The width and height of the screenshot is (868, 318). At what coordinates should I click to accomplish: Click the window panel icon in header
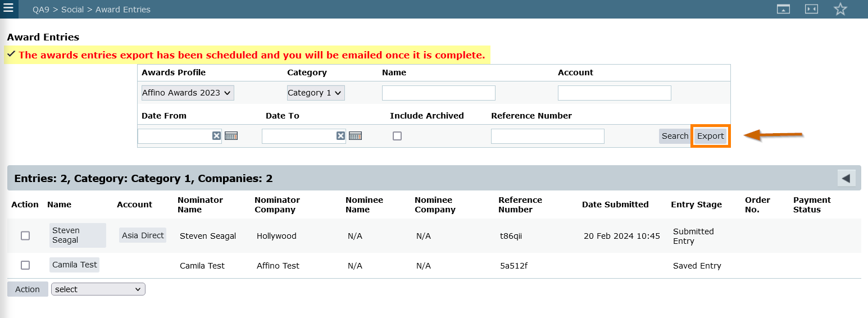coord(783,9)
